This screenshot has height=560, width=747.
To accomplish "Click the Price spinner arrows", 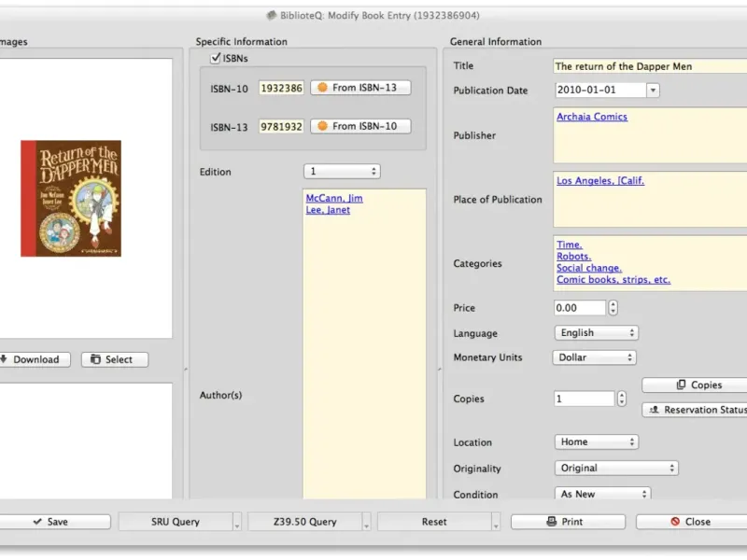I will point(613,308).
